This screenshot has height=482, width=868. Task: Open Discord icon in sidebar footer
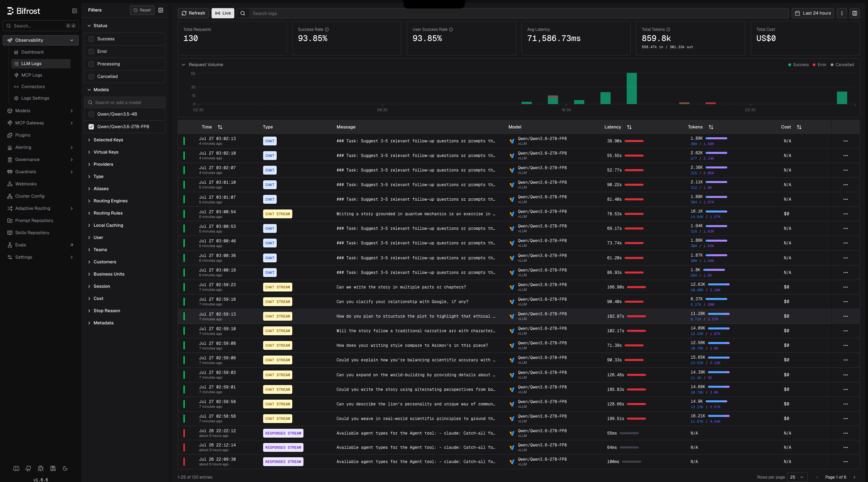click(x=16, y=468)
